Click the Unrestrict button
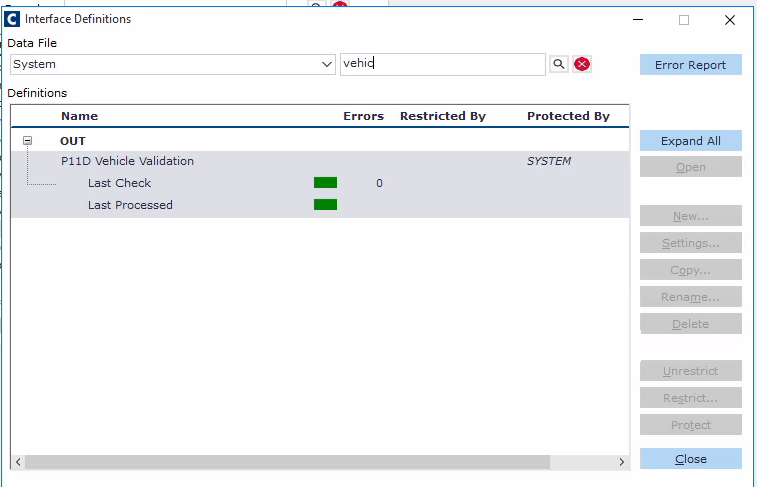Screen dimensions: 757x487 (x=690, y=371)
